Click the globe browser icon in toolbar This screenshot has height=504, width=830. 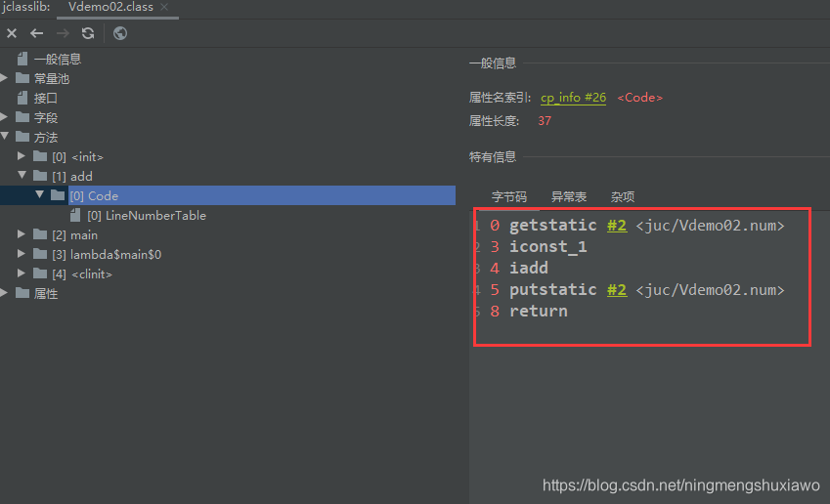[120, 34]
